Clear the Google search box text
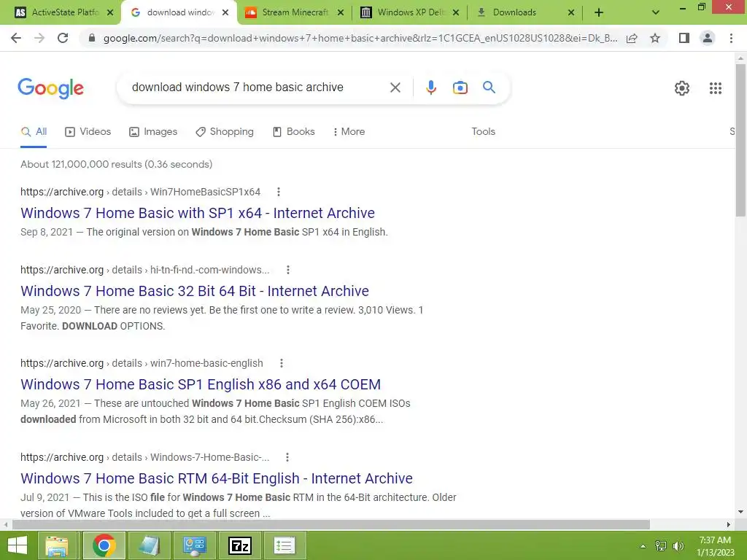747x560 pixels. [395, 87]
